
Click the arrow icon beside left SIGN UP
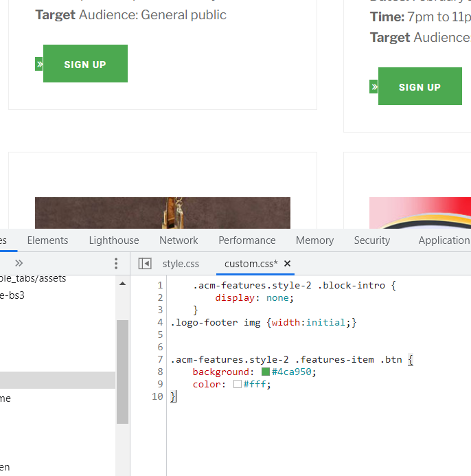click(x=39, y=64)
